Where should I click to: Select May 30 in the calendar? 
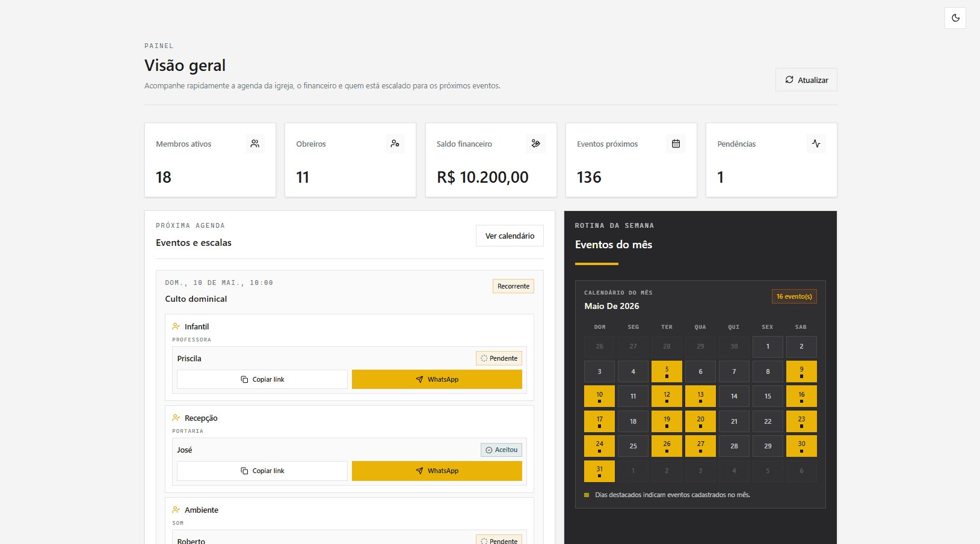tap(801, 446)
